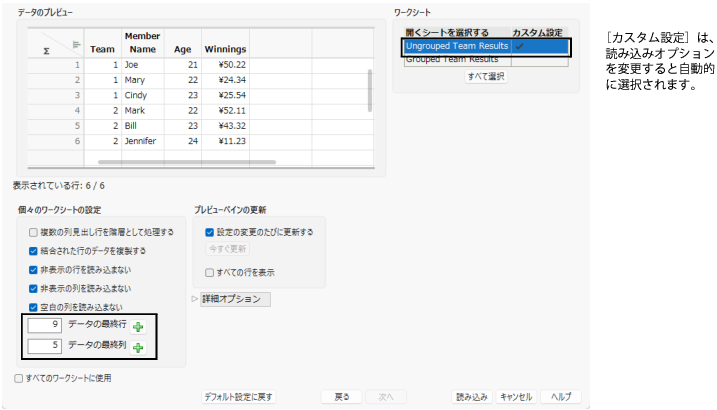Check すべてのワークシートに使用 option
Screen dimensions: 717x410
click(x=18, y=378)
